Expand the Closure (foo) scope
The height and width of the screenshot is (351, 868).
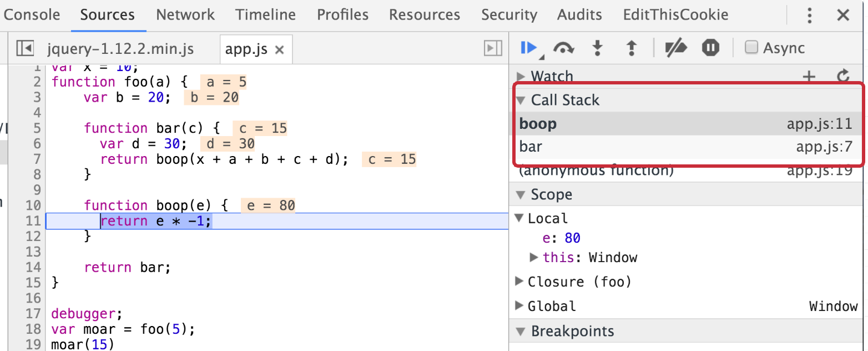click(x=520, y=282)
